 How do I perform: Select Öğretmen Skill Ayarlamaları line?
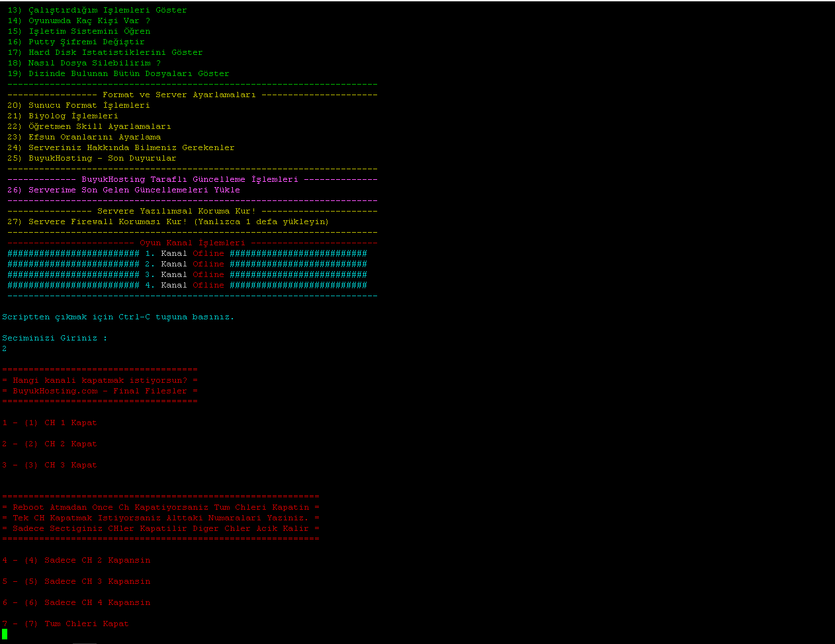89,127
